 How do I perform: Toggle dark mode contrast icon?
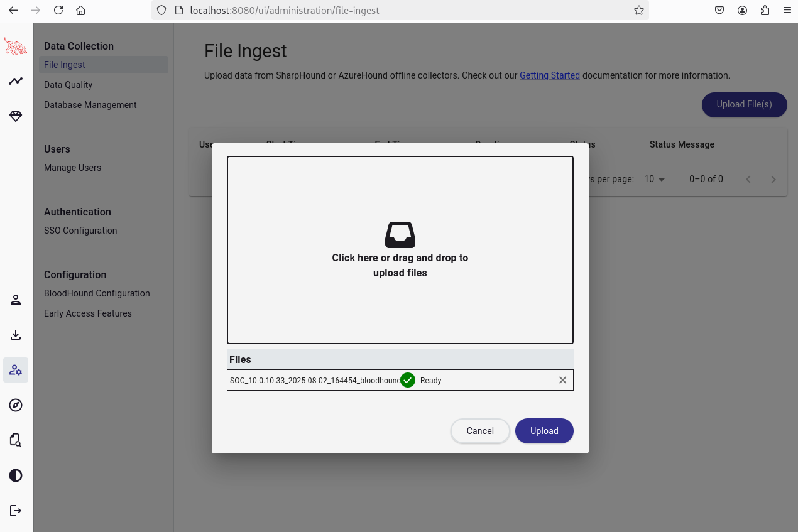pos(16,475)
